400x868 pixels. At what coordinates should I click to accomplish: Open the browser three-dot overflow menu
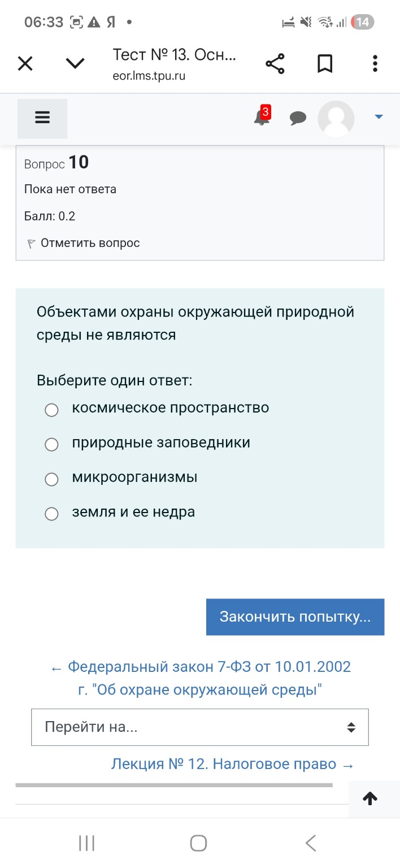[x=375, y=63]
